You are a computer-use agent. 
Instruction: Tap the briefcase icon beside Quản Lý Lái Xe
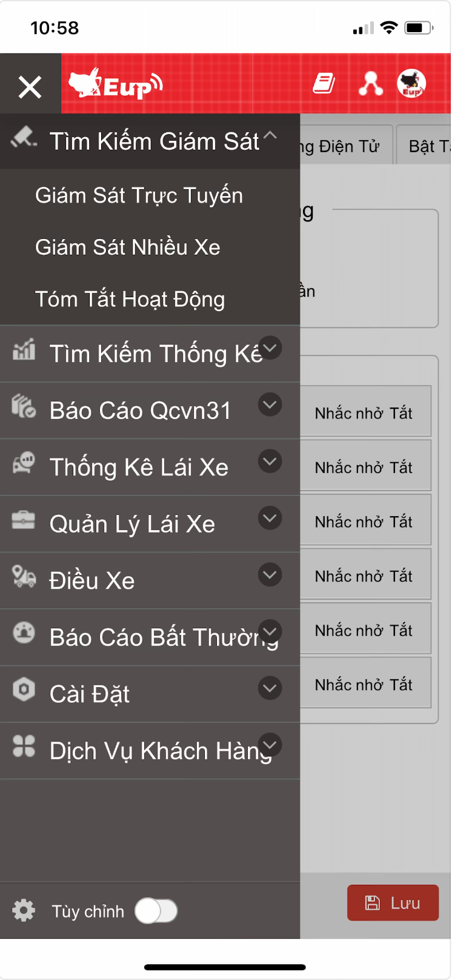24,520
